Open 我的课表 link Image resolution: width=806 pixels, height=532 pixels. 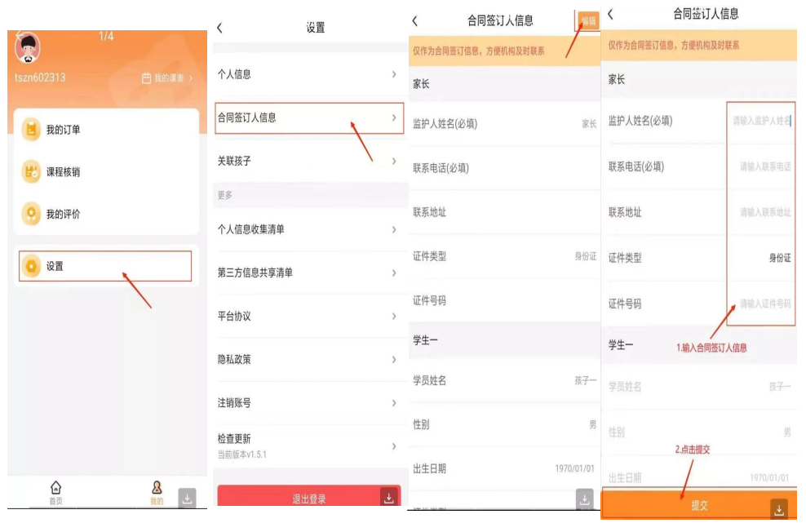coord(169,78)
